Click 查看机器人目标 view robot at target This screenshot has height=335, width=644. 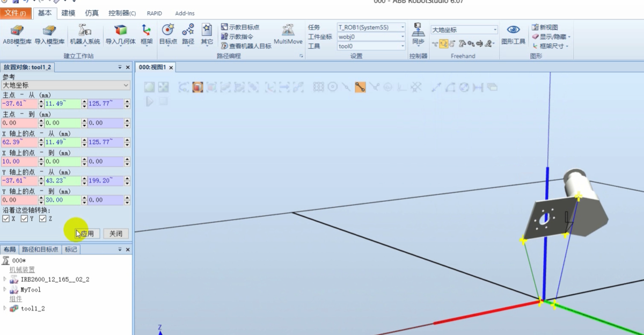[246, 46]
